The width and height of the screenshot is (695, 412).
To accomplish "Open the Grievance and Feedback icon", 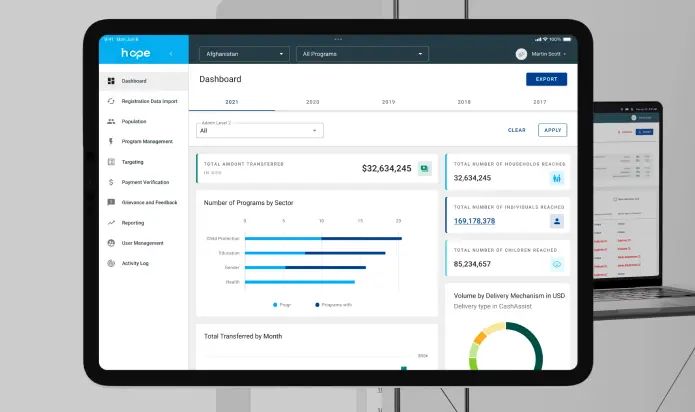I will click(110, 202).
